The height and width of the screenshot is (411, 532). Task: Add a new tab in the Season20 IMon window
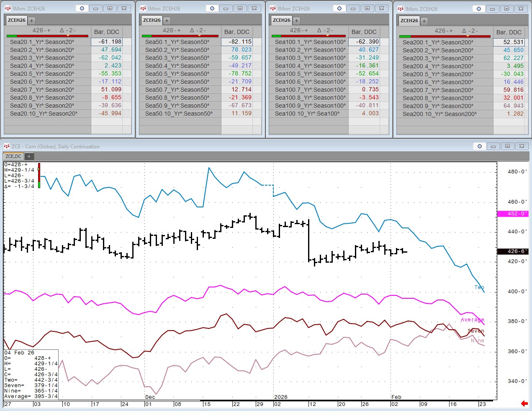pos(31,21)
